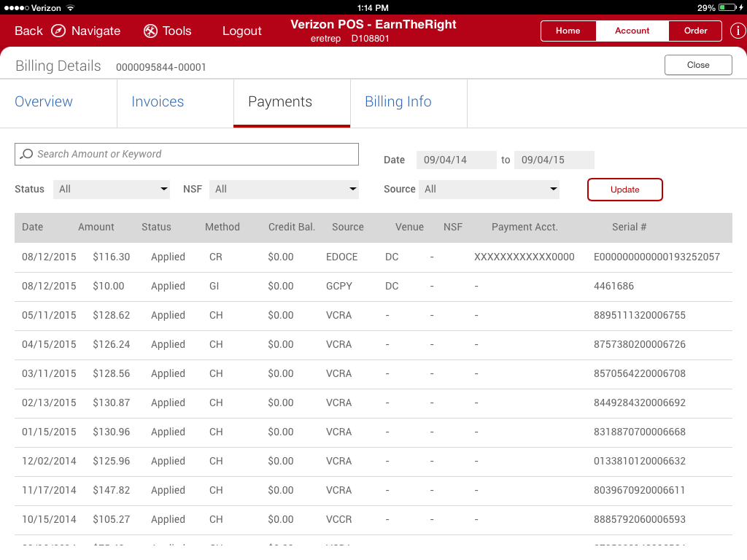The width and height of the screenshot is (747, 560).
Task: Click the 11/17/2014 payment date
Action: tap(49, 491)
